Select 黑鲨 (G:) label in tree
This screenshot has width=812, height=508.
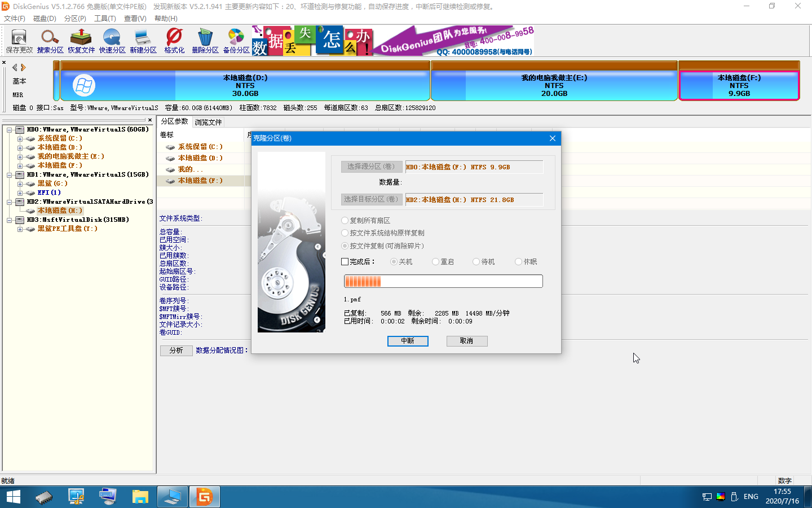(52, 183)
